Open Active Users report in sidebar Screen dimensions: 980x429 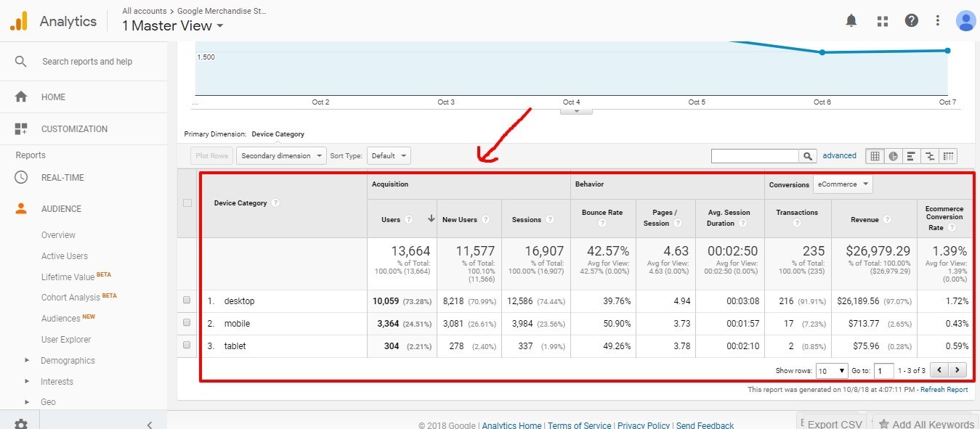64,256
